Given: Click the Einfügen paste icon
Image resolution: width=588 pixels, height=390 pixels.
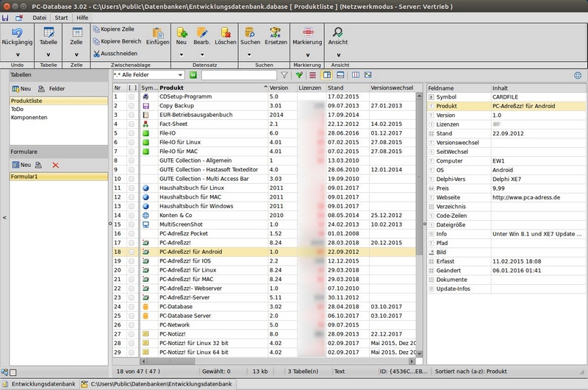Looking at the screenshot, I should (x=157, y=32).
